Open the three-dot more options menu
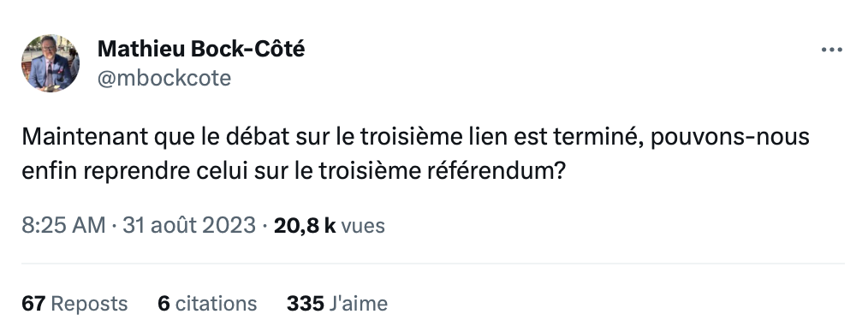 coord(831,50)
